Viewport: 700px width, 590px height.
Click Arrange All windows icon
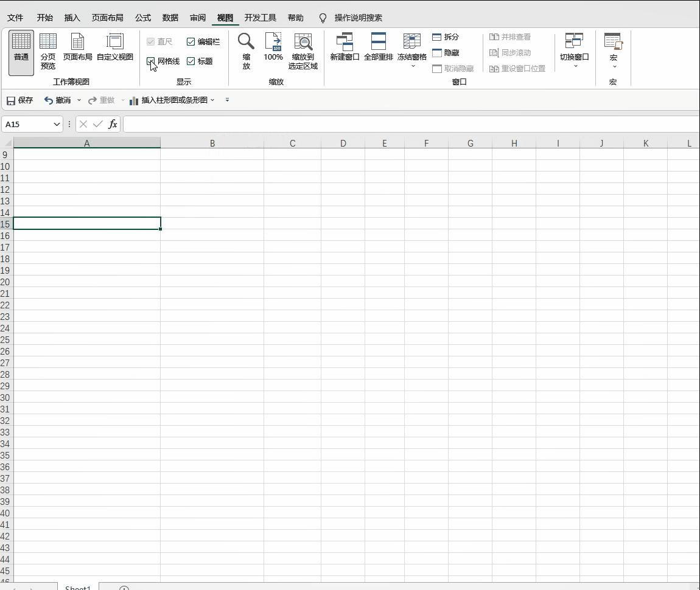pyautogui.click(x=378, y=47)
